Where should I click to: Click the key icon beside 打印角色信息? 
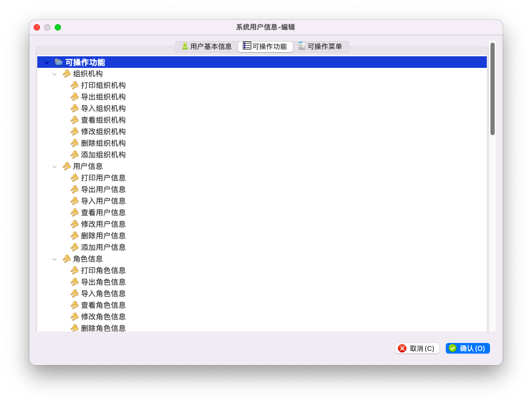point(75,270)
